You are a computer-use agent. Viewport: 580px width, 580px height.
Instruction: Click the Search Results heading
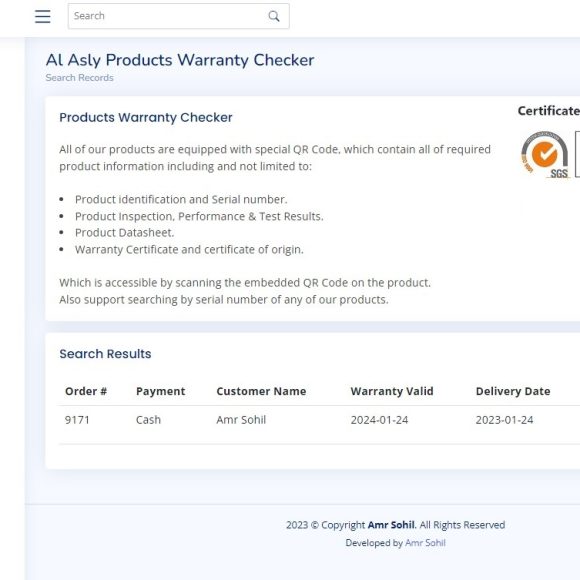(105, 354)
